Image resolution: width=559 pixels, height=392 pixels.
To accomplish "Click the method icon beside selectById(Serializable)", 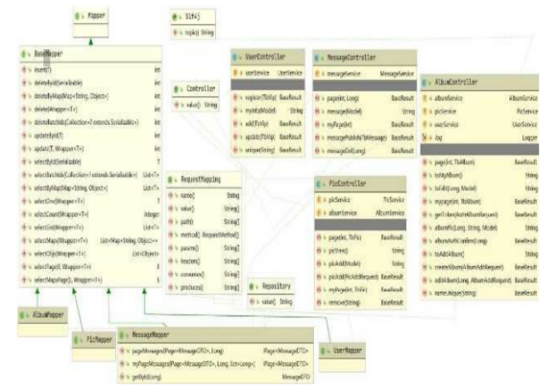I will point(24,162).
